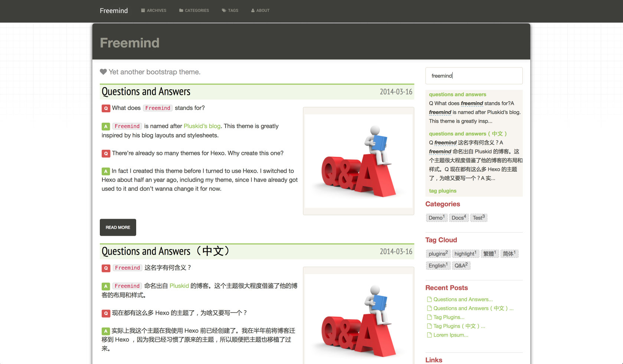Open the English tag
The height and width of the screenshot is (364, 623).
pos(438,265)
